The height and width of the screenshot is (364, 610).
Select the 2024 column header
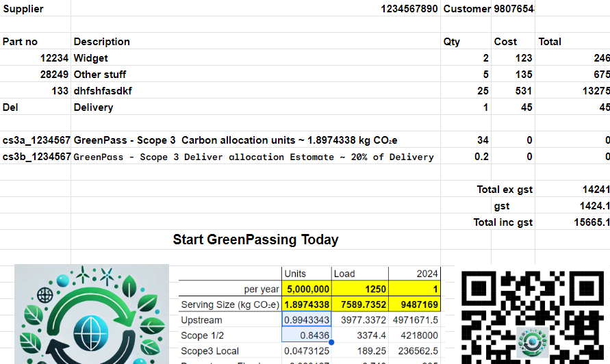[414, 274]
